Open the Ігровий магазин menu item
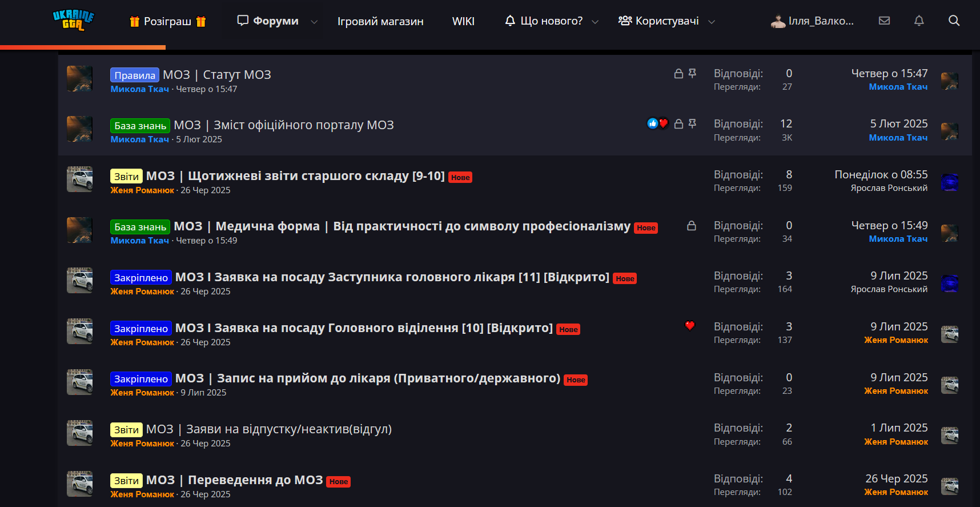The width and height of the screenshot is (980, 507). 380,21
